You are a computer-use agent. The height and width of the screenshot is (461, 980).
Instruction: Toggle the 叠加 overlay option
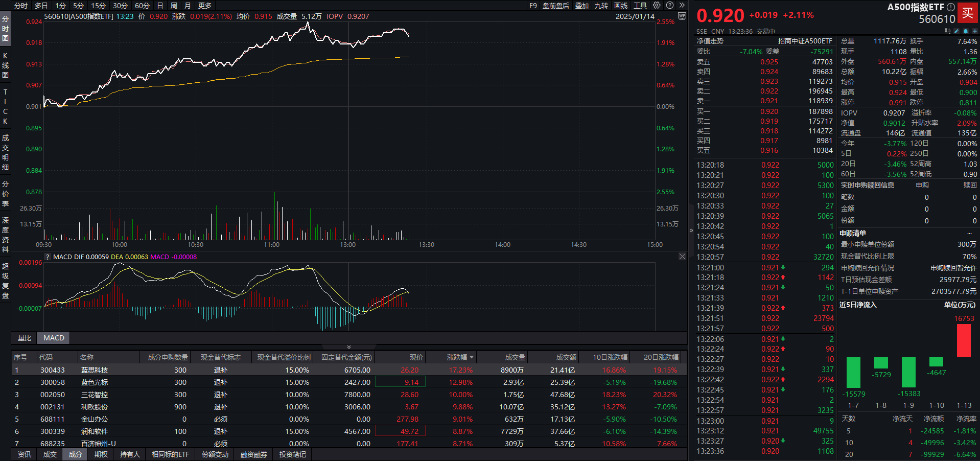[582, 6]
